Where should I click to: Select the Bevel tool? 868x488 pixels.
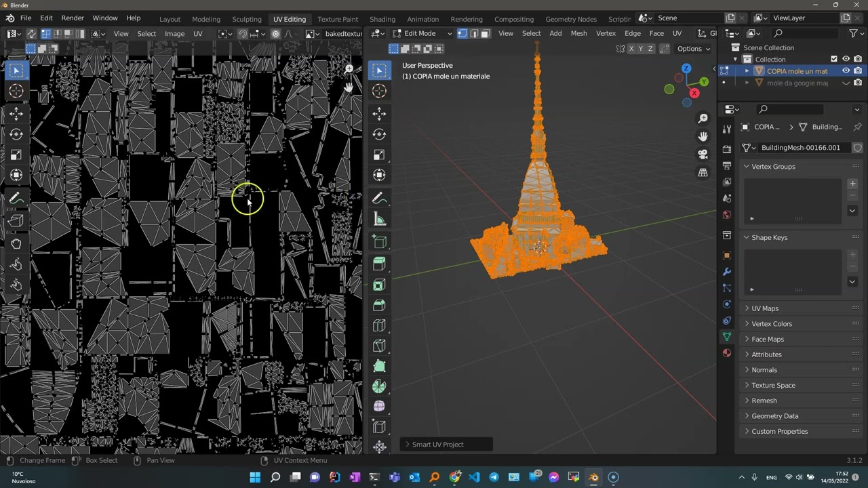(x=379, y=305)
